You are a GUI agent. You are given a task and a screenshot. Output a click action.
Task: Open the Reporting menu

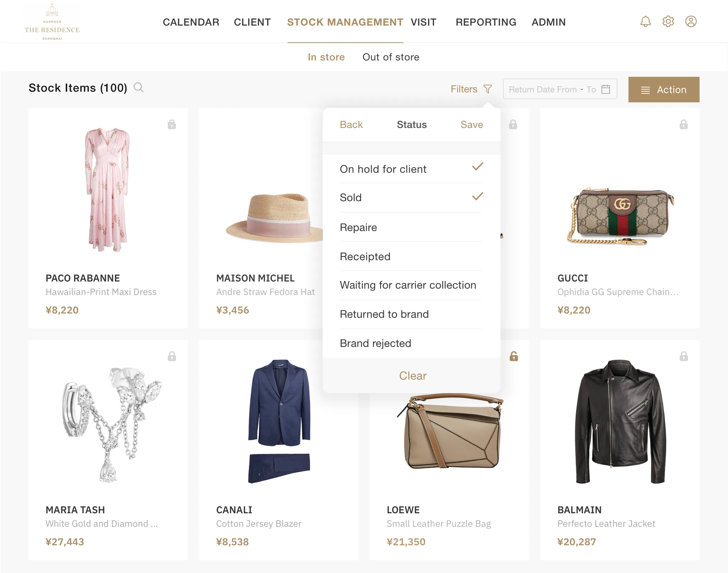[486, 22]
